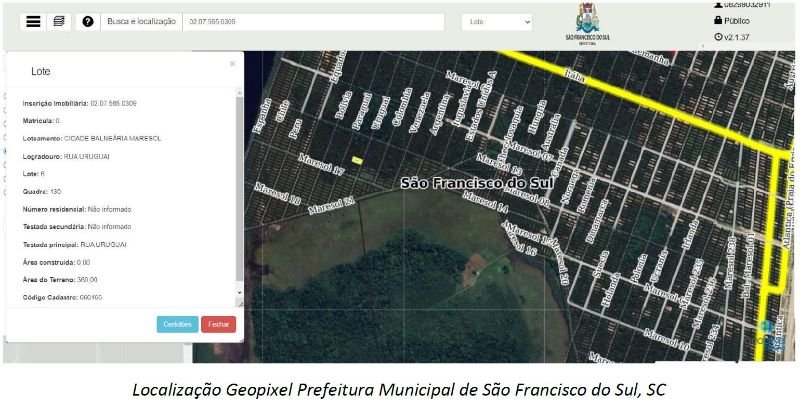
Task: Click the version text v2.1.37
Action: click(737, 37)
